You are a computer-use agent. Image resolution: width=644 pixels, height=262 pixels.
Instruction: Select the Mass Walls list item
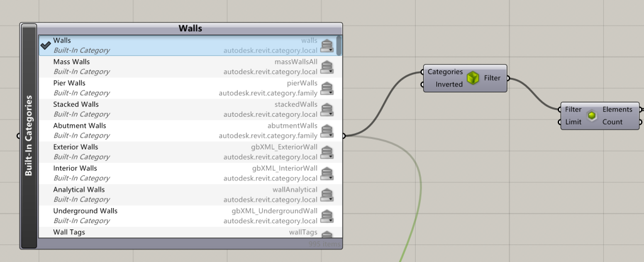click(190, 67)
